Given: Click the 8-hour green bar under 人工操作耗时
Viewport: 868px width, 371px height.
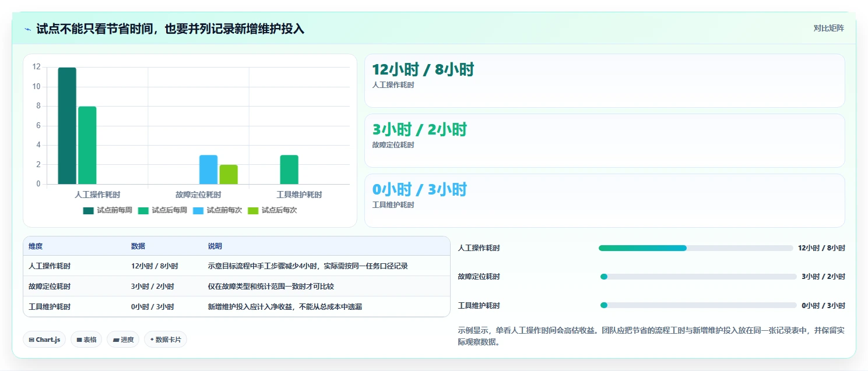Looking at the screenshot, I should 87,146.
